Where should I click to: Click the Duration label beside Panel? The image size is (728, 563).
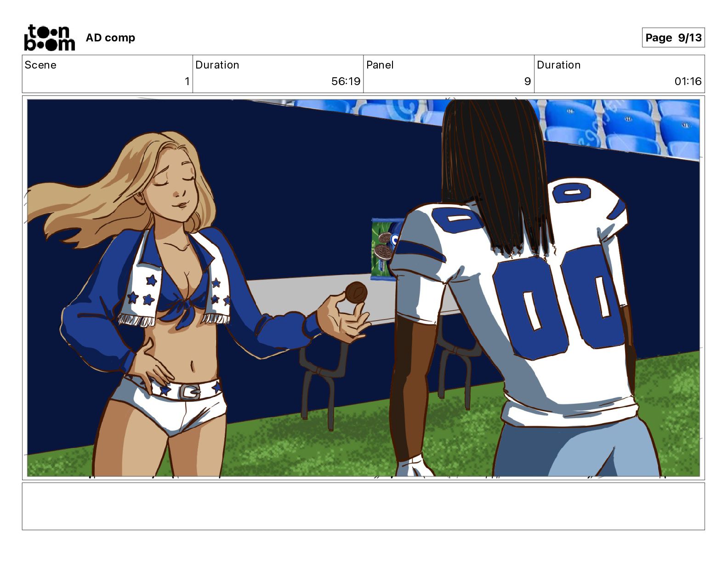[x=559, y=65]
